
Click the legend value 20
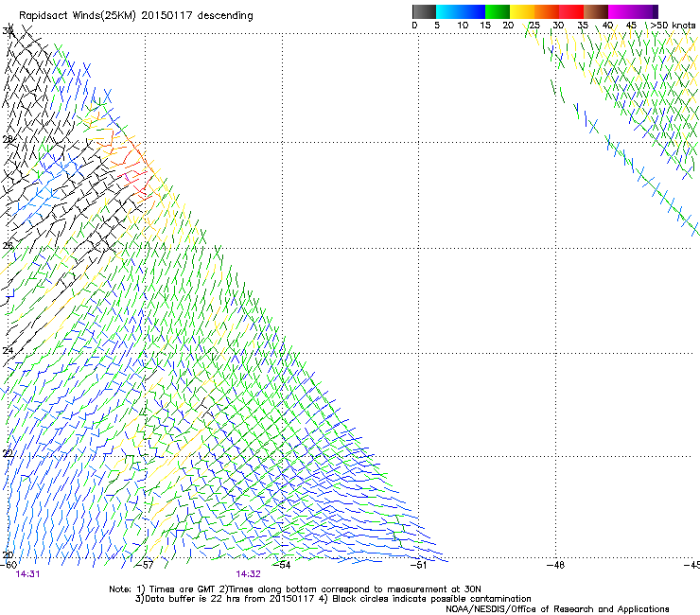[x=508, y=26]
